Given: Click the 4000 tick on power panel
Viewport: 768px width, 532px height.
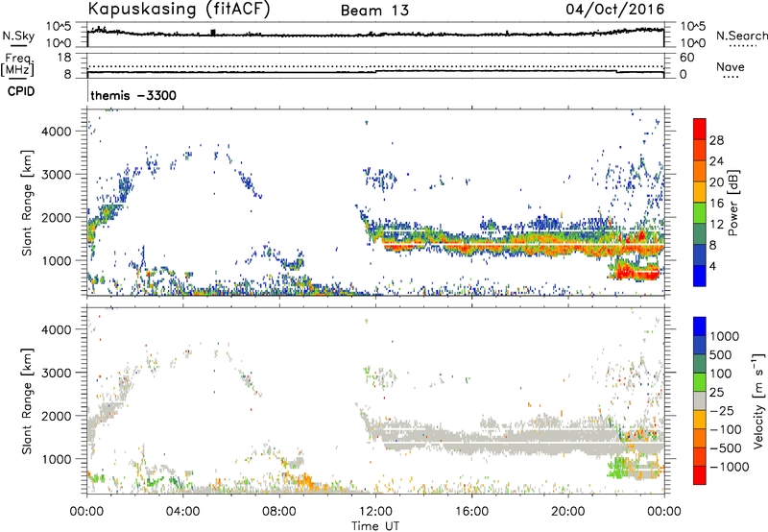Looking at the screenshot, I should [57, 132].
